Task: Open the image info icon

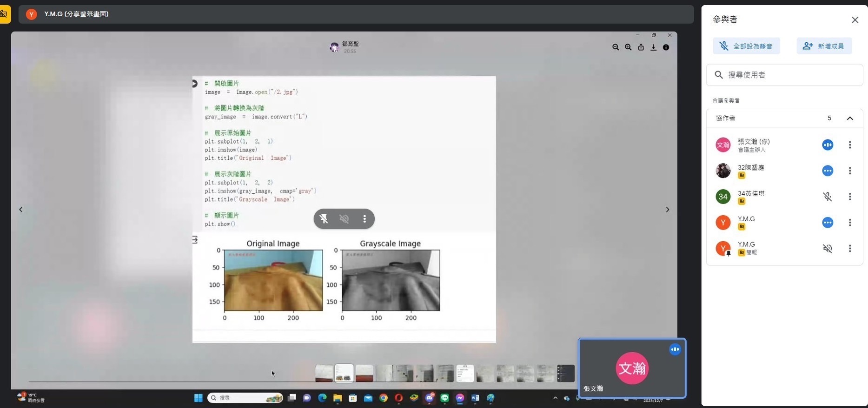Action: click(x=666, y=47)
